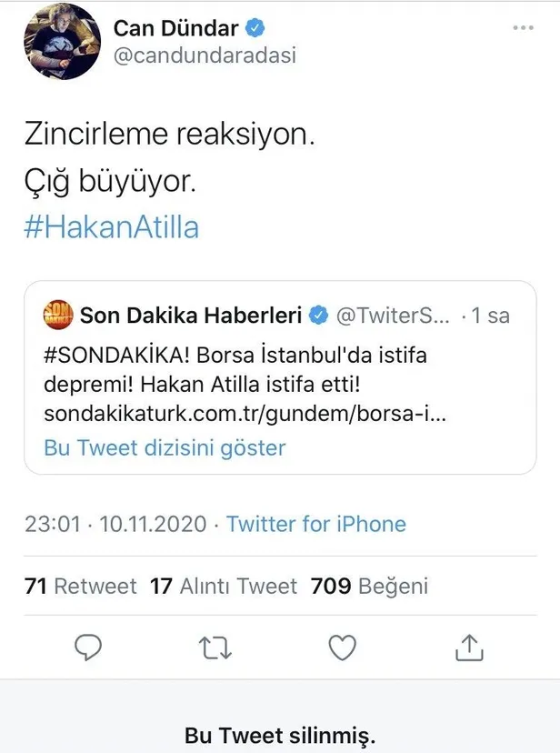The width and height of the screenshot is (560, 753).
Task: Click Twitter for iPhone source label
Action: (x=319, y=524)
